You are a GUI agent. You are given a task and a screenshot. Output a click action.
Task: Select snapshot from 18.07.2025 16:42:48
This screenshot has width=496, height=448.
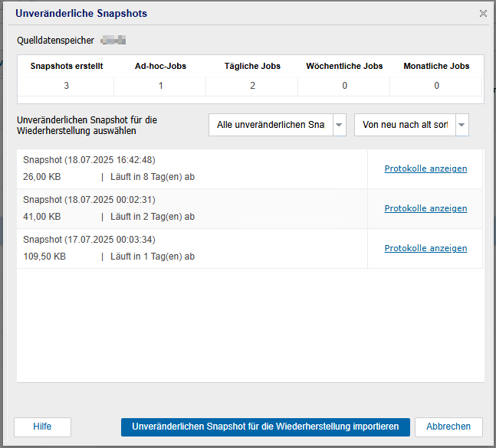(89, 160)
